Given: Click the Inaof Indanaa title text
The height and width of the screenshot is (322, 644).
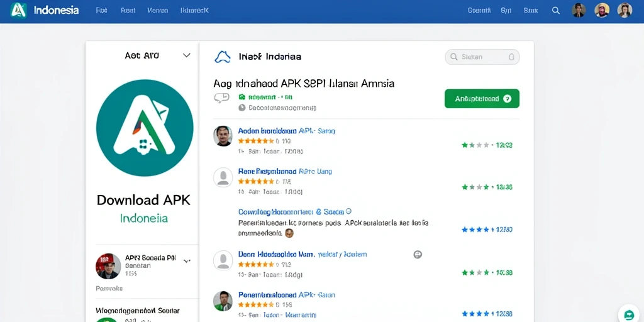Looking at the screenshot, I should [270, 57].
